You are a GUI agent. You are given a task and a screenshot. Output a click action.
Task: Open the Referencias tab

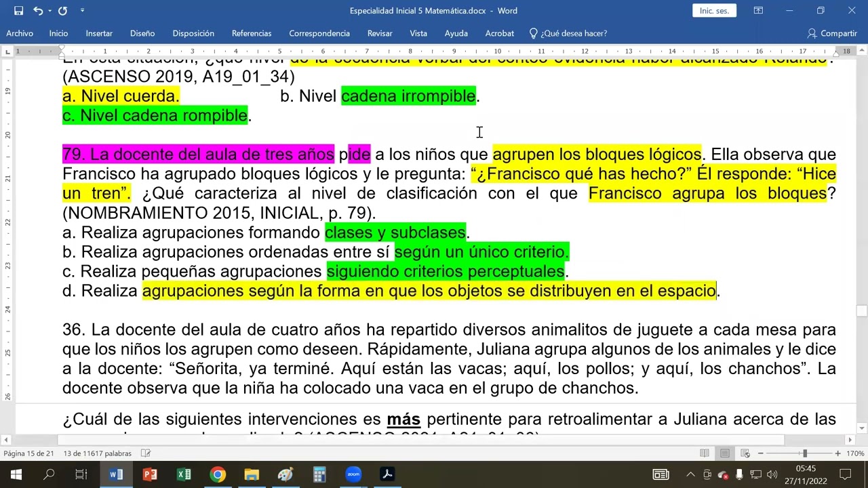252,33
